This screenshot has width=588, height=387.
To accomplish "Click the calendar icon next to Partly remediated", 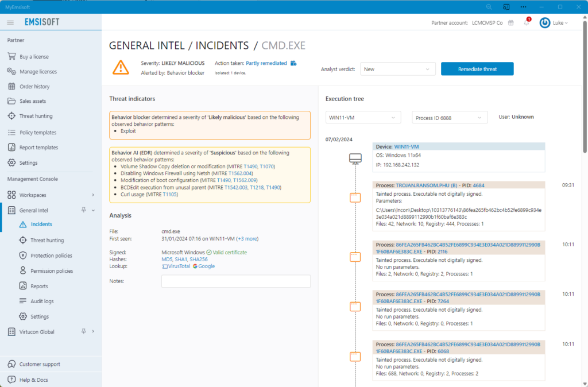I will click(293, 63).
